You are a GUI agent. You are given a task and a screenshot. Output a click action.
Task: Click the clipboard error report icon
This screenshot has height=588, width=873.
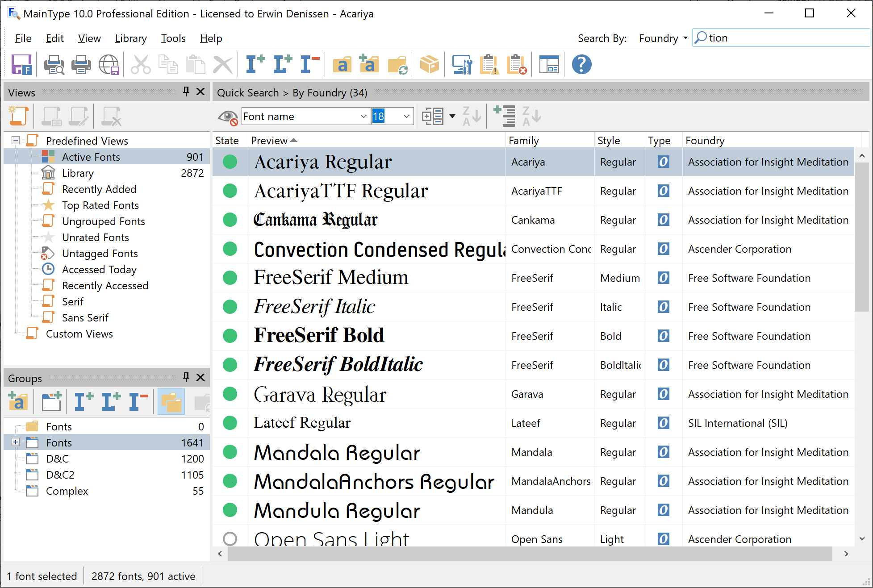pos(517,65)
